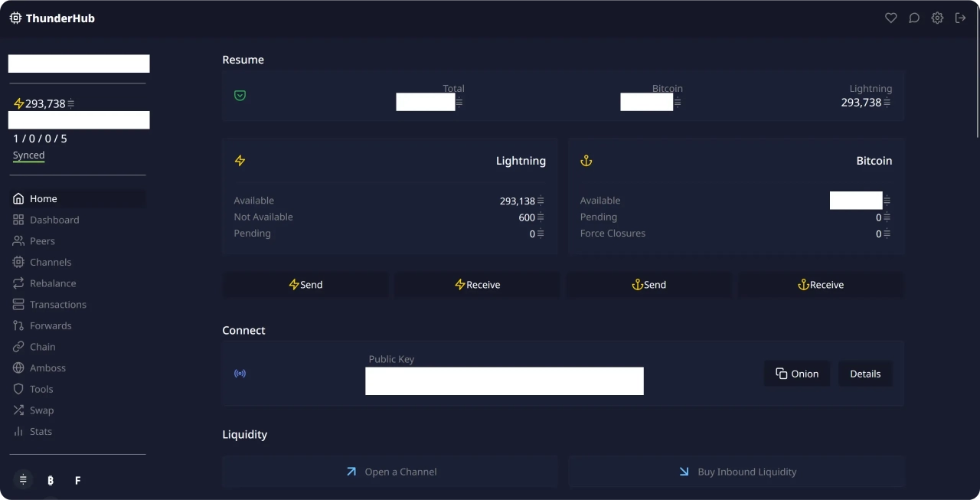Click the logout icon in header
The width and height of the screenshot is (980, 500).
(960, 18)
